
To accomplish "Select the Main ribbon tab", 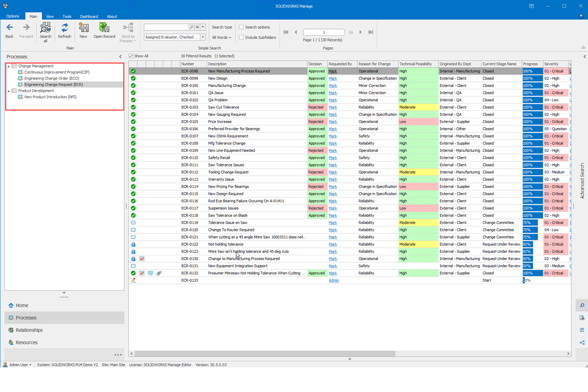I will 33,16.
